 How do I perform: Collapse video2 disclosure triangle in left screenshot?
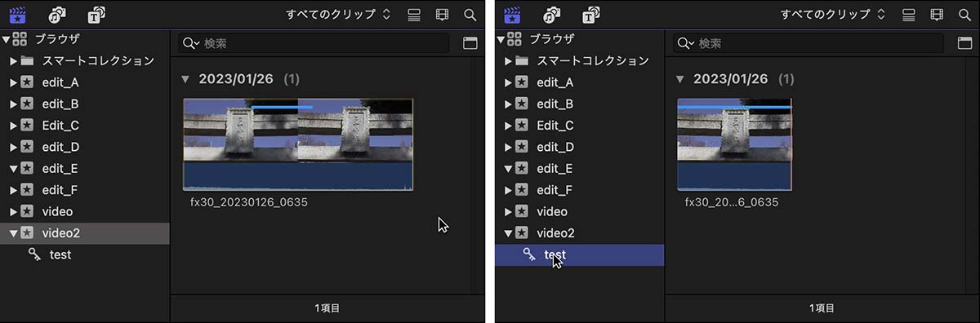coord(13,233)
